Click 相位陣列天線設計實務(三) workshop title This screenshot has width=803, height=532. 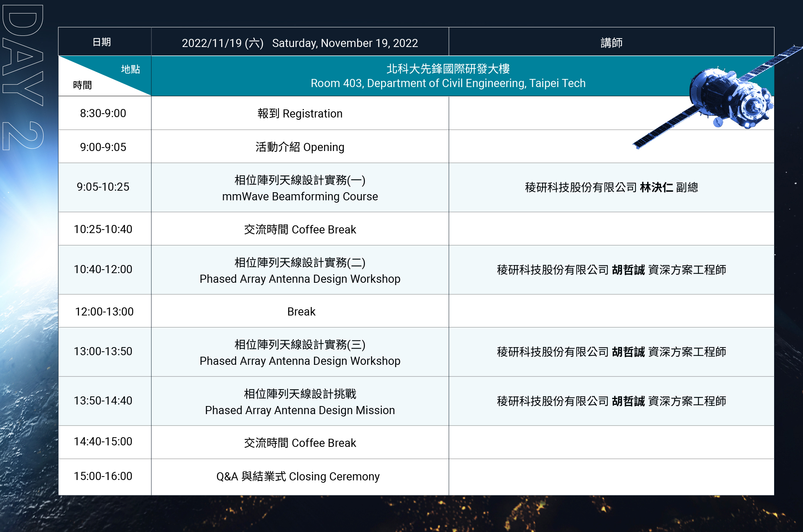coord(300,344)
